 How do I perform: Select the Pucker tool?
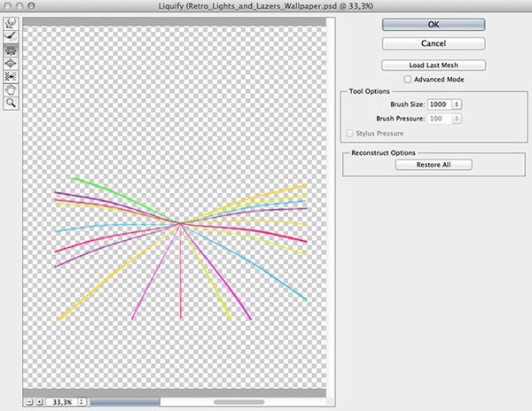tap(11, 50)
